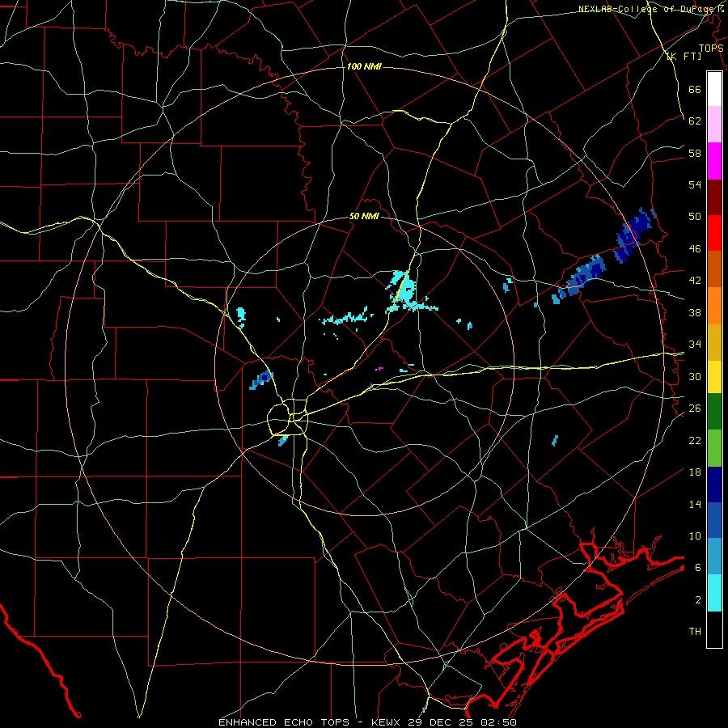Viewport: 728px width, 728px height.
Task: Click the legend value 22
Action: point(695,440)
